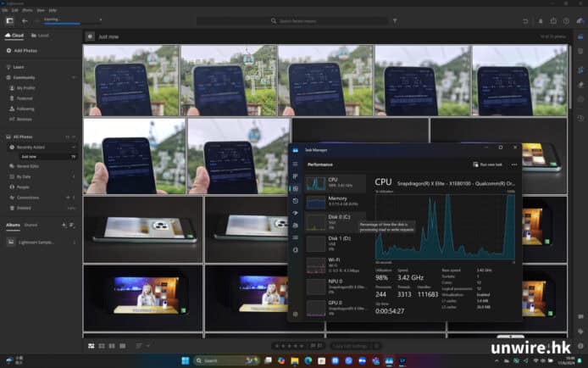Click the back arrow in Lightroom toolbar
Viewport: 588px width, 368px height.
[x=25, y=20]
